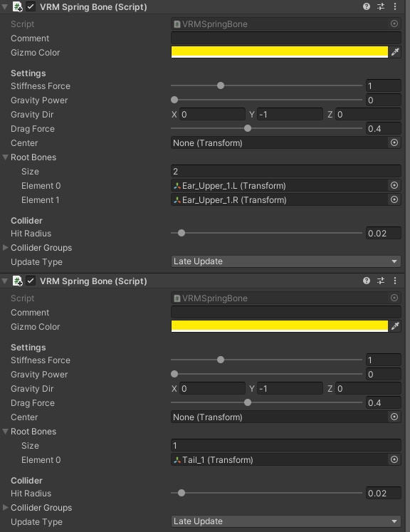Click first component's yellow Gizmo Color swatch
The width and height of the screenshot is (410, 532).
click(280, 52)
